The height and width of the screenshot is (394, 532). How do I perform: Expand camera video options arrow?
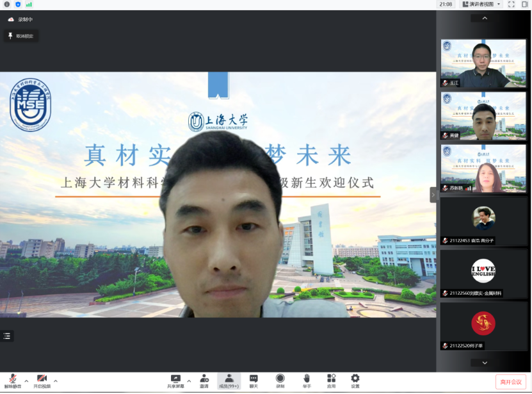click(56, 381)
